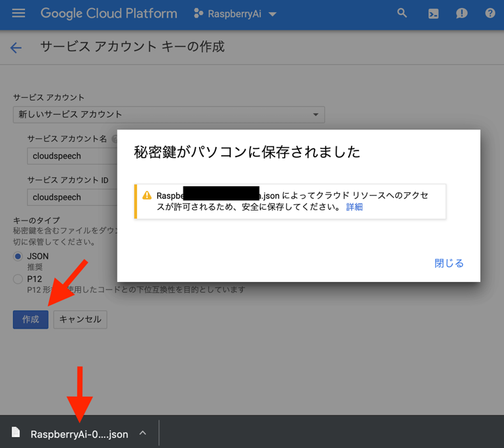Click the サービス アカウント ID input field
The image size is (504, 448).
click(72, 197)
